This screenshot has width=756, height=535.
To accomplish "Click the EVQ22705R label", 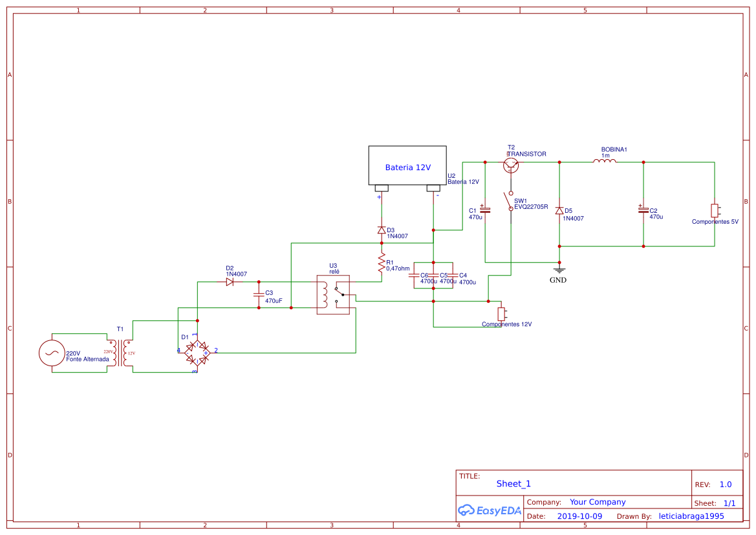I will (531, 207).
